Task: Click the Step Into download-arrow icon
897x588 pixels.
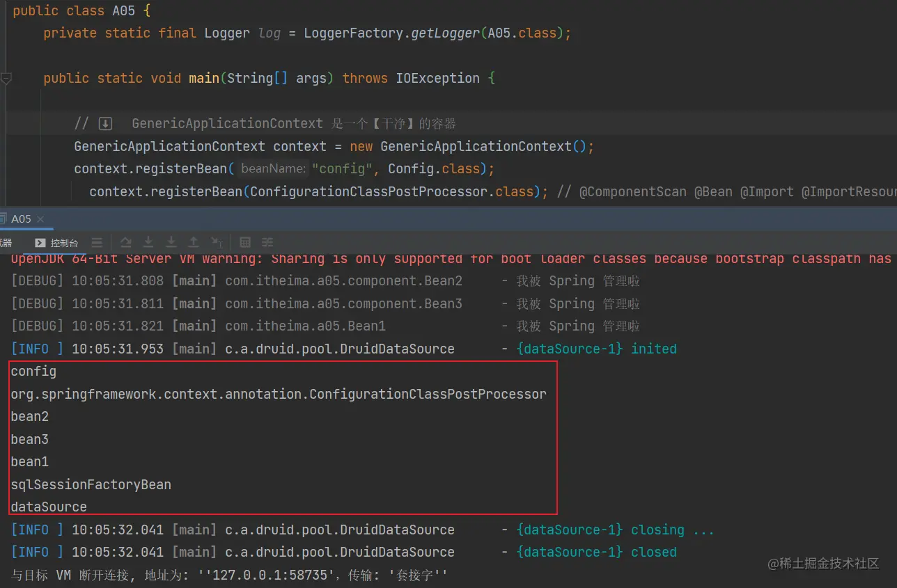Action: (148, 243)
